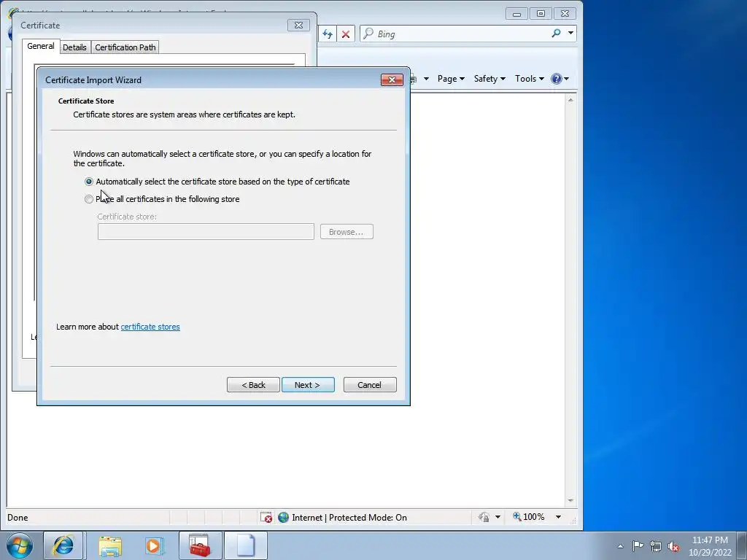Open the Tools menu in IE

pos(530,79)
